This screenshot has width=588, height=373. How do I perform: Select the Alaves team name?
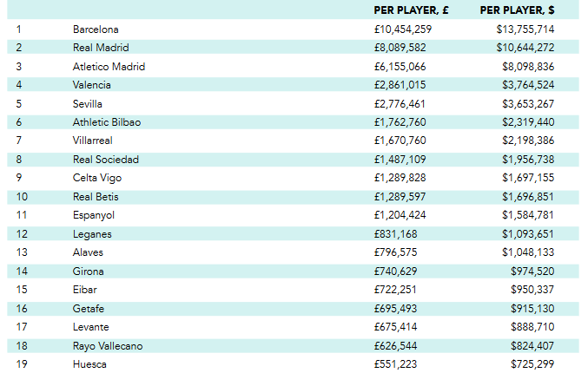[88, 252]
